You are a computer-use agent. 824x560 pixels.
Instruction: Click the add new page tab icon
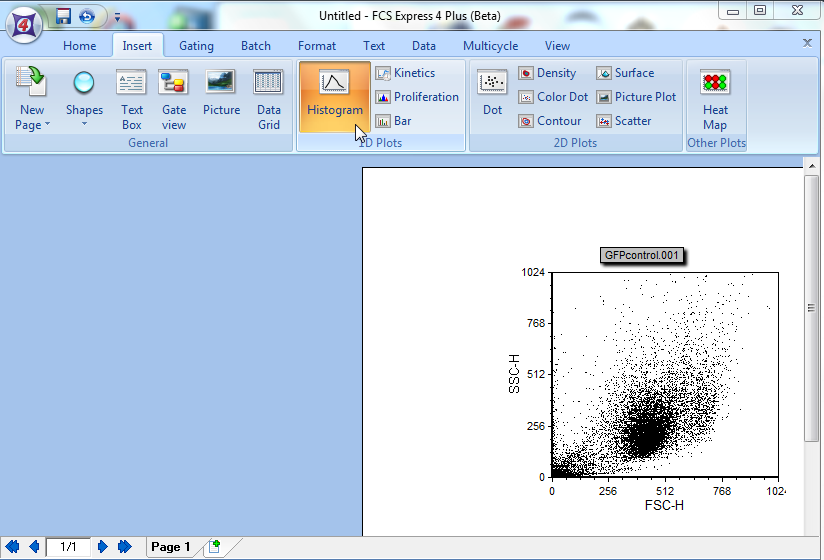[x=214, y=546]
